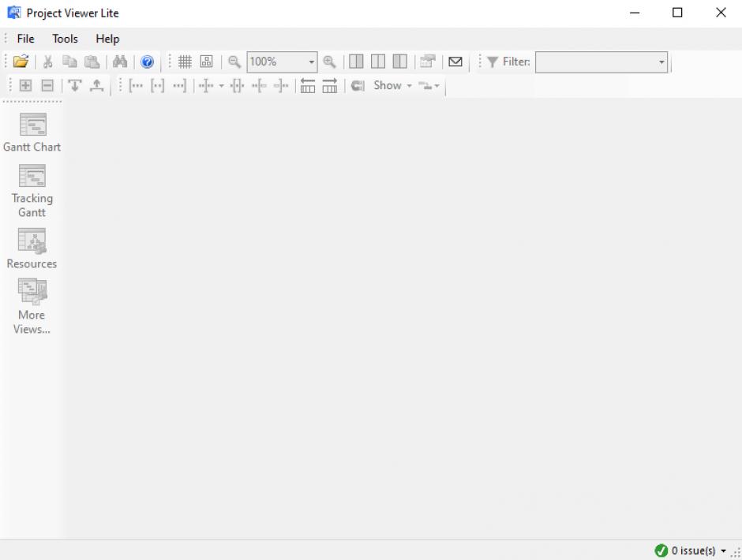Viewport: 742px width, 560px height.
Task: Click the envelope email icon
Action: [455, 62]
